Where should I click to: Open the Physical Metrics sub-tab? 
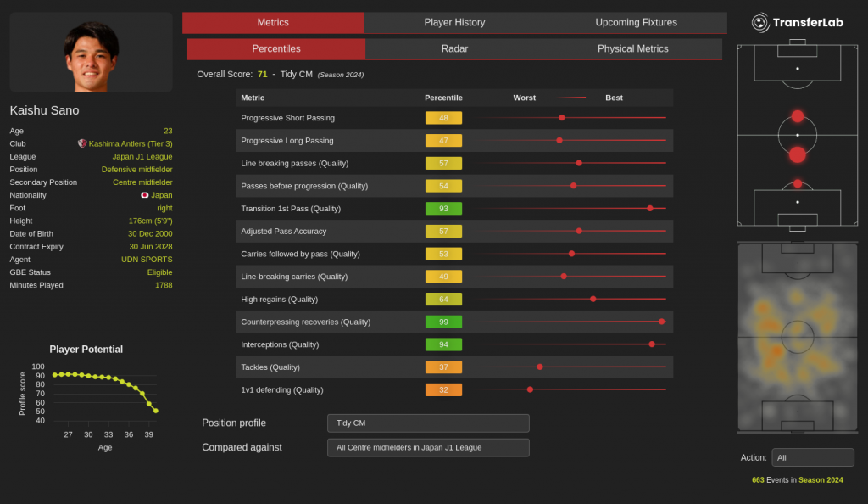pyautogui.click(x=632, y=49)
